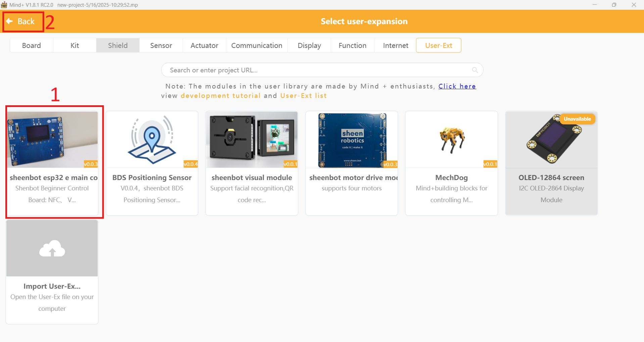Screen dimensions: 644x342
Task: Click 'Open the User-Ex file on your' text
Action: click(52, 297)
